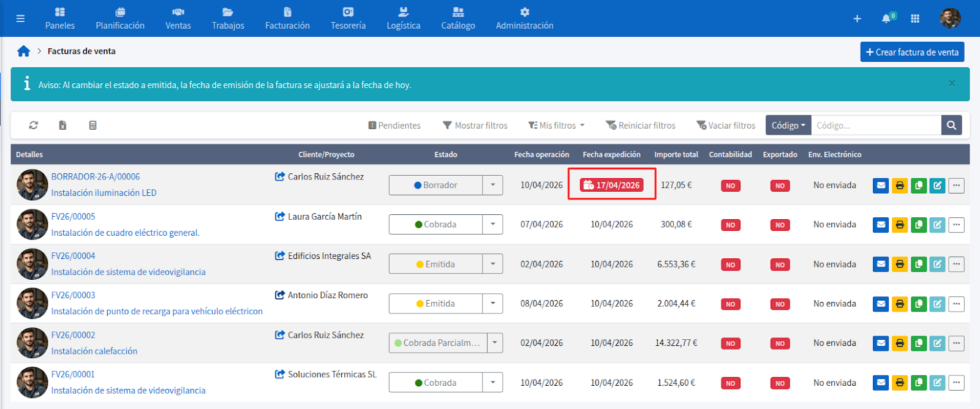
Task: Expand the Borrador status dropdown arrow
Action: (x=492, y=185)
